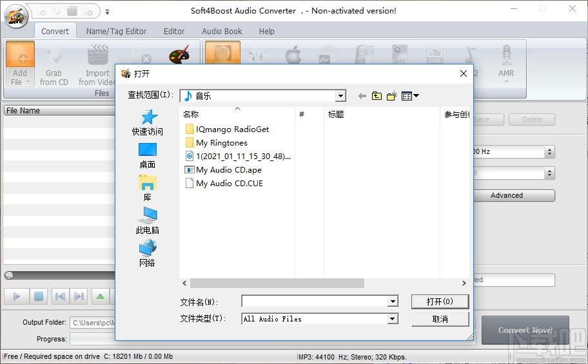Screen dimensions: 588x364
Task: Expand the Look in (查找范围) folder dropdown
Action: click(340, 96)
